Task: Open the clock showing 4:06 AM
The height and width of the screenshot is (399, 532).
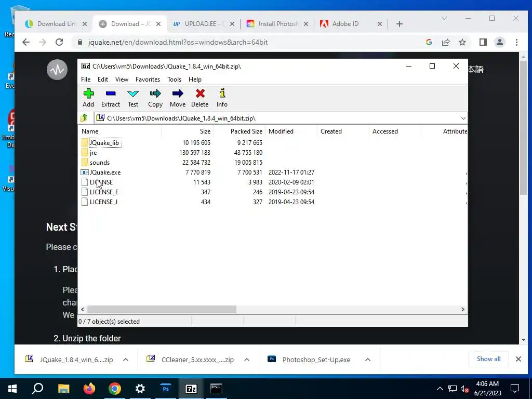Action: tap(487, 389)
